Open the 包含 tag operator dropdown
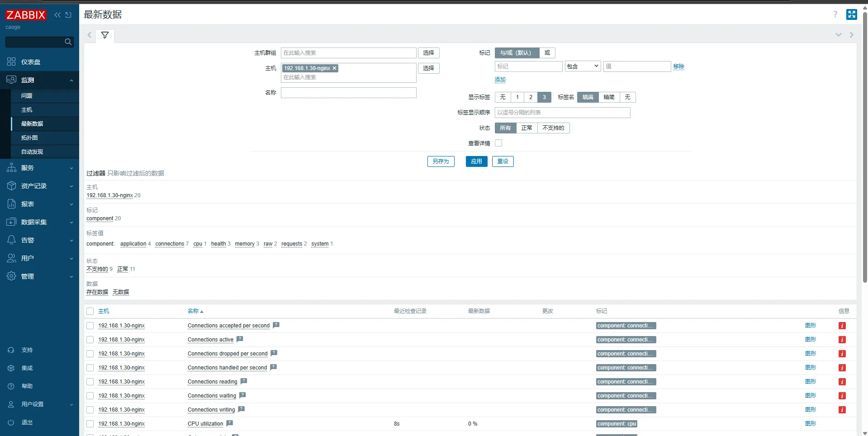 pos(583,66)
